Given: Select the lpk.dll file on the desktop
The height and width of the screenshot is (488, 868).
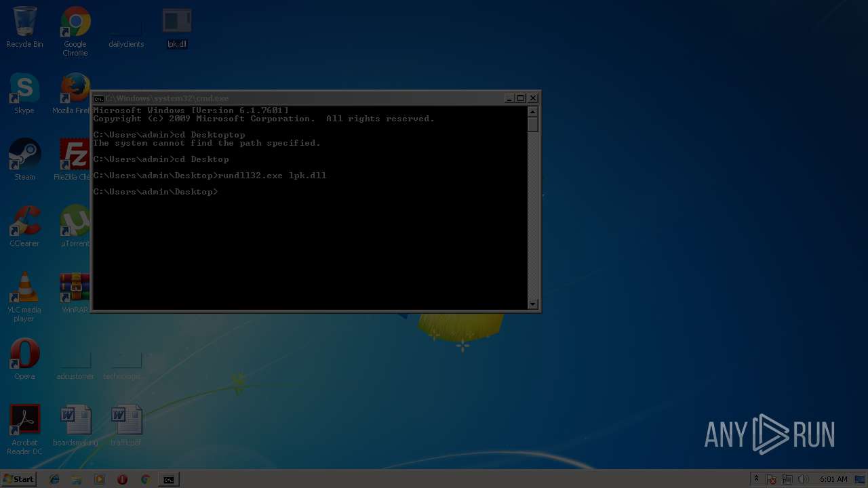Looking at the screenshot, I should coord(177,28).
